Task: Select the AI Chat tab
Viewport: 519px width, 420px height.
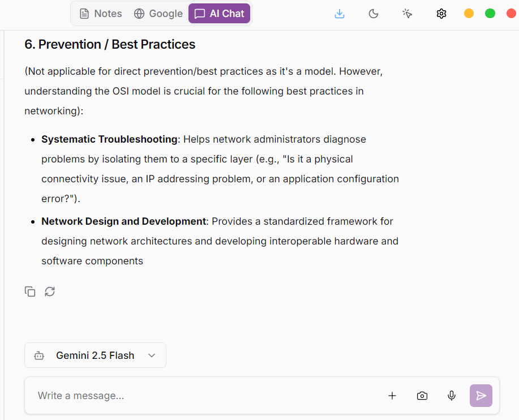Action: (219, 14)
